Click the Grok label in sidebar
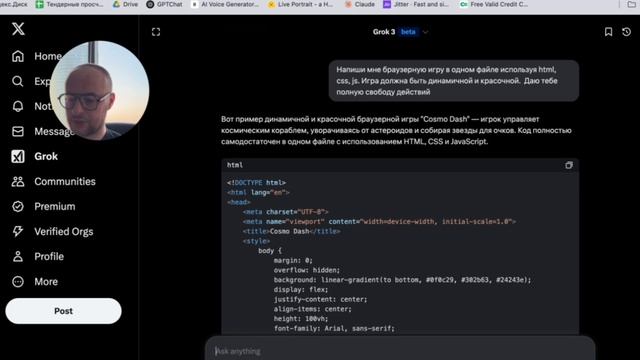Screen dimensions: 640x360 [46, 156]
